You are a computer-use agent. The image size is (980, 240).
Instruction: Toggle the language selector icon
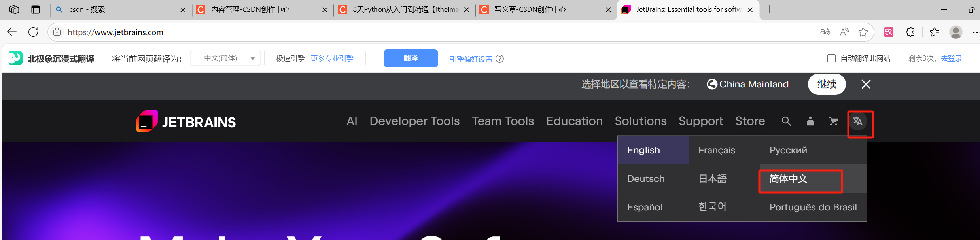point(858,121)
